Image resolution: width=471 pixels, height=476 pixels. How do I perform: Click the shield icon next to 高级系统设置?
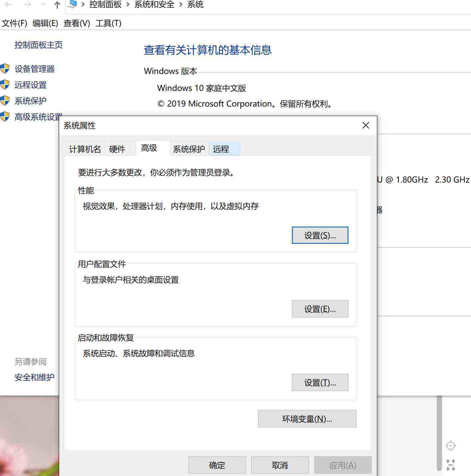pos(5,117)
